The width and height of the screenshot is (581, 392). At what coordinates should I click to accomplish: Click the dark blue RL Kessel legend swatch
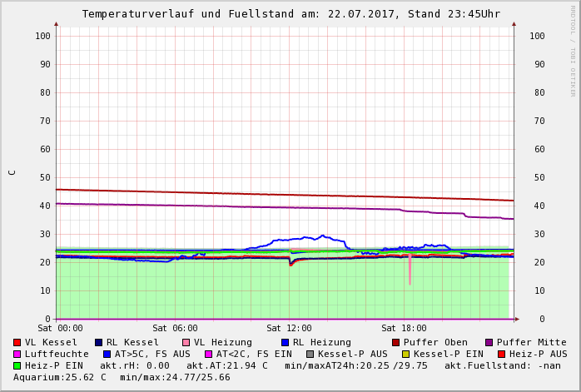[x=98, y=343]
